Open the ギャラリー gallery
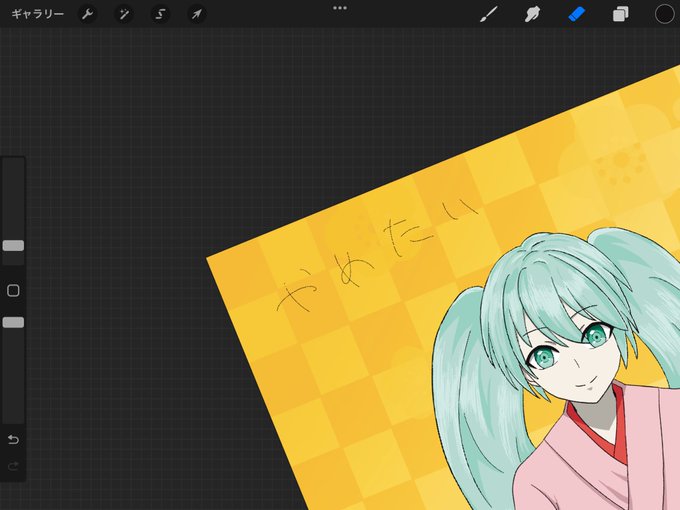680x510 pixels. 37,14
